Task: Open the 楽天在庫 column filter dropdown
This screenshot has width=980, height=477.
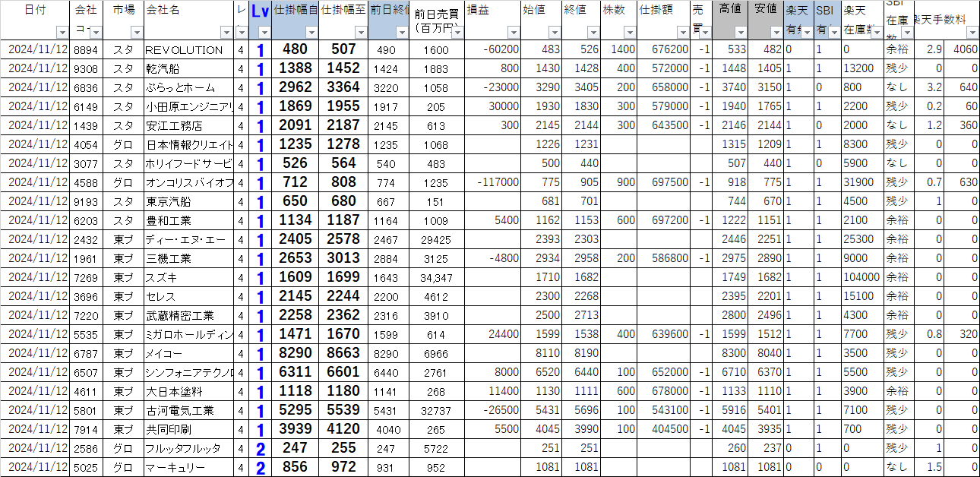Action: pyautogui.click(x=877, y=33)
